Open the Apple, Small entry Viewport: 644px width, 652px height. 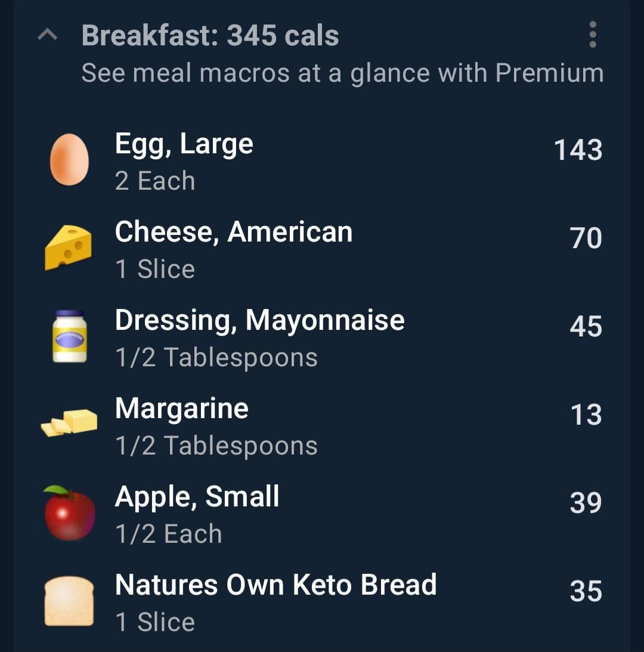pyautogui.click(x=197, y=497)
